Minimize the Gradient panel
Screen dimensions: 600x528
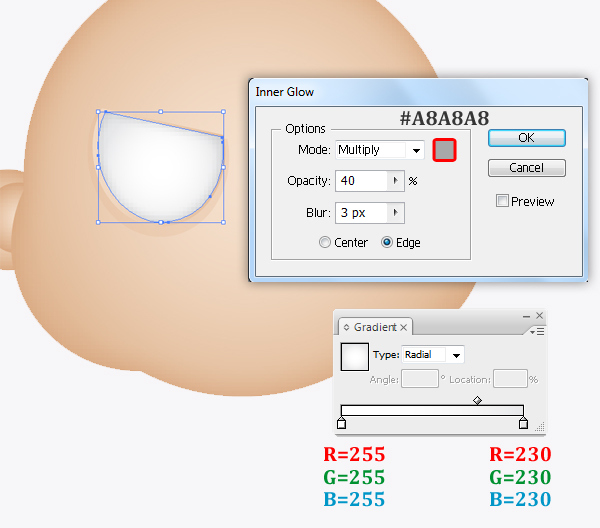tap(526, 316)
